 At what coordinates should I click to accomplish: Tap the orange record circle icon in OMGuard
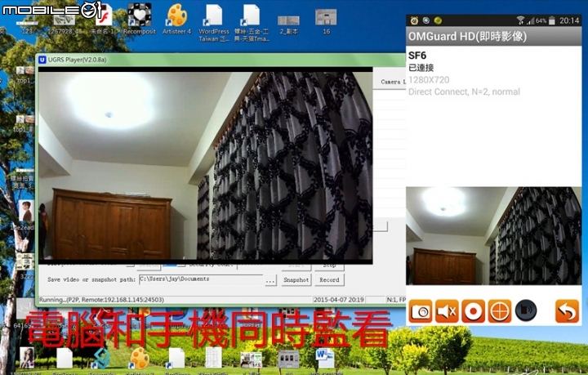[x=473, y=311]
